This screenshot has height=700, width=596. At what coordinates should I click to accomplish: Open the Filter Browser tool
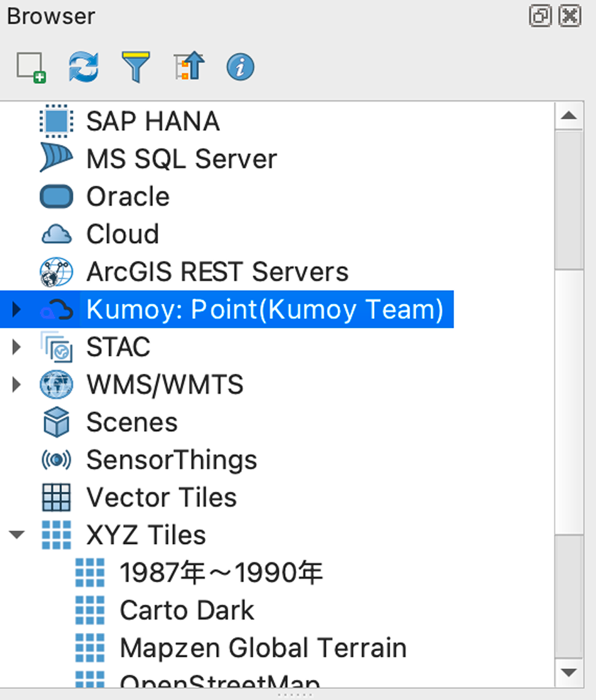point(135,67)
